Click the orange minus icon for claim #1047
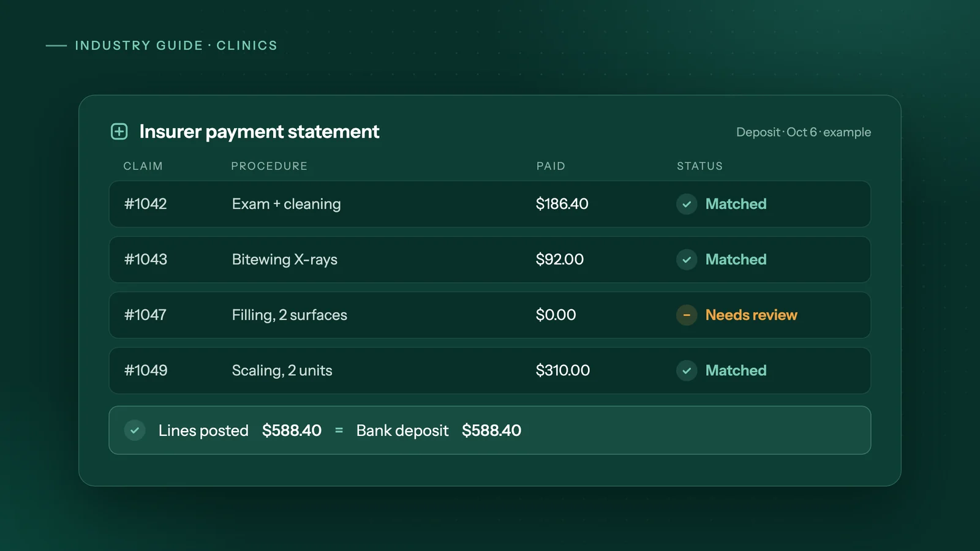Viewport: 980px width, 551px height. tap(687, 315)
